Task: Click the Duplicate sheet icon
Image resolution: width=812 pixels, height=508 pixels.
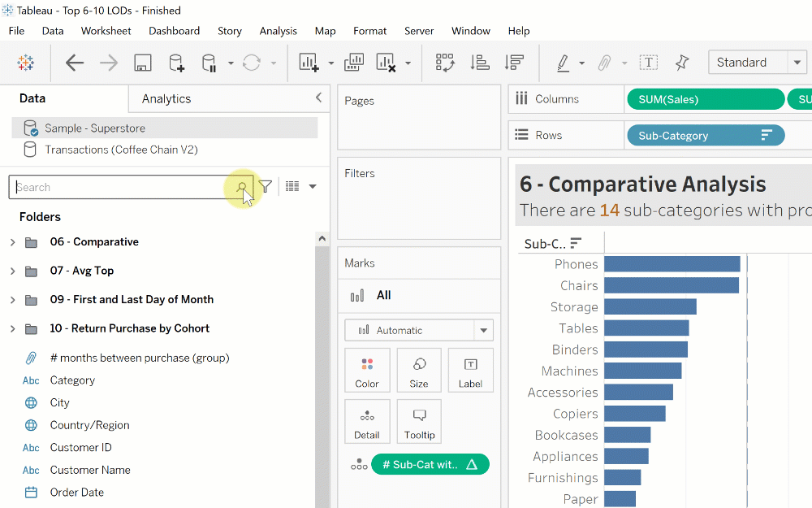Action: [x=354, y=63]
